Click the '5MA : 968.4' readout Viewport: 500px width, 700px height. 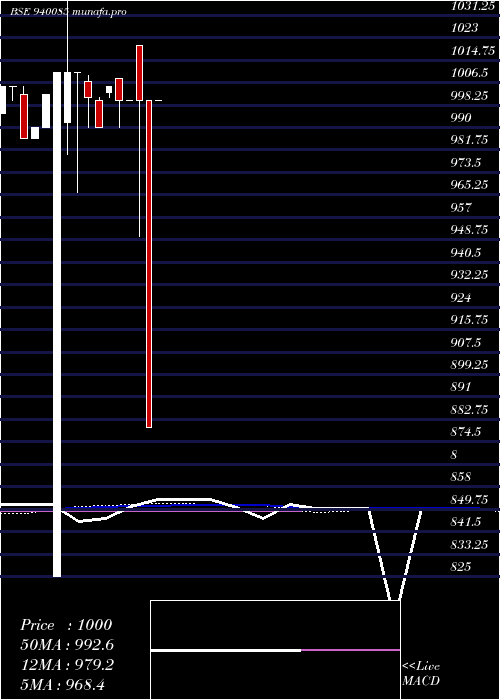pos(63,685)
